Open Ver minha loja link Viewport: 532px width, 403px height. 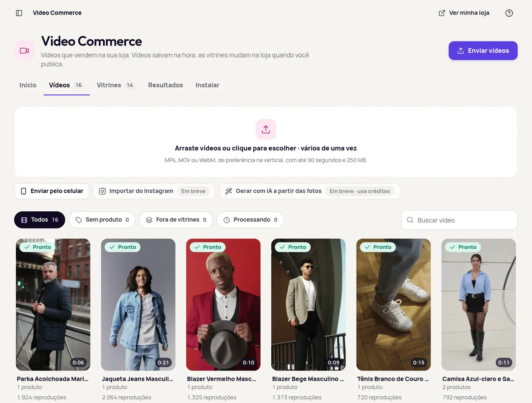464,13
